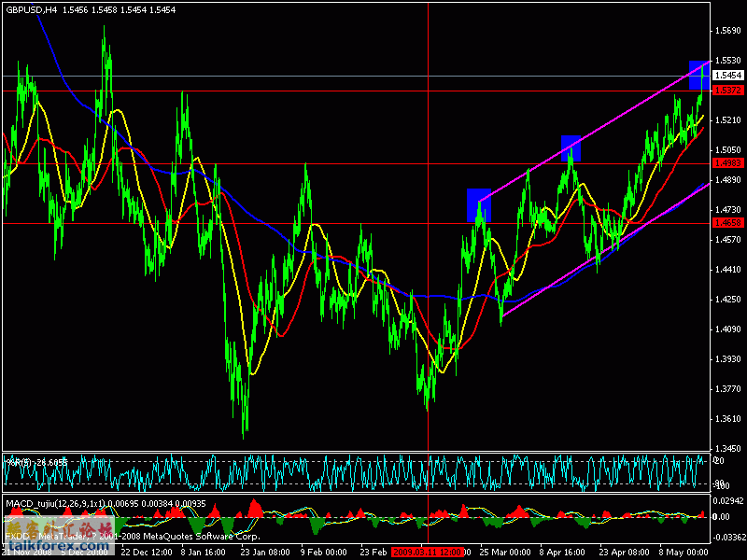
Task: Click the red 2009.03.11 12:00 date marker
Action: pos(428,553)
